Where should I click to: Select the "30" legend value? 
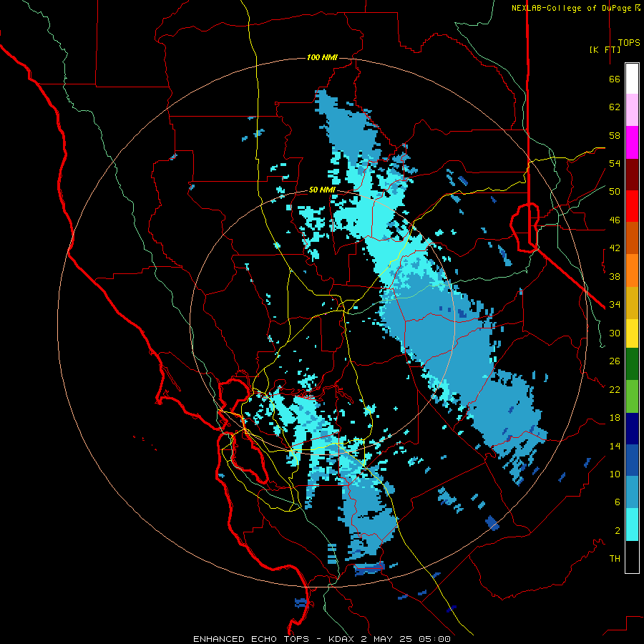coord(615,333)
